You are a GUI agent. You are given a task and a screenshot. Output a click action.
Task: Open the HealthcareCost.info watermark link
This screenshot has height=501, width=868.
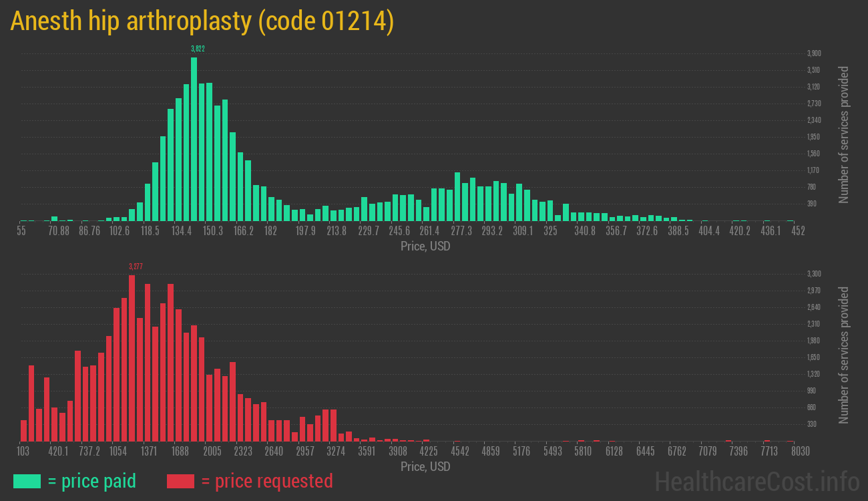756,481
